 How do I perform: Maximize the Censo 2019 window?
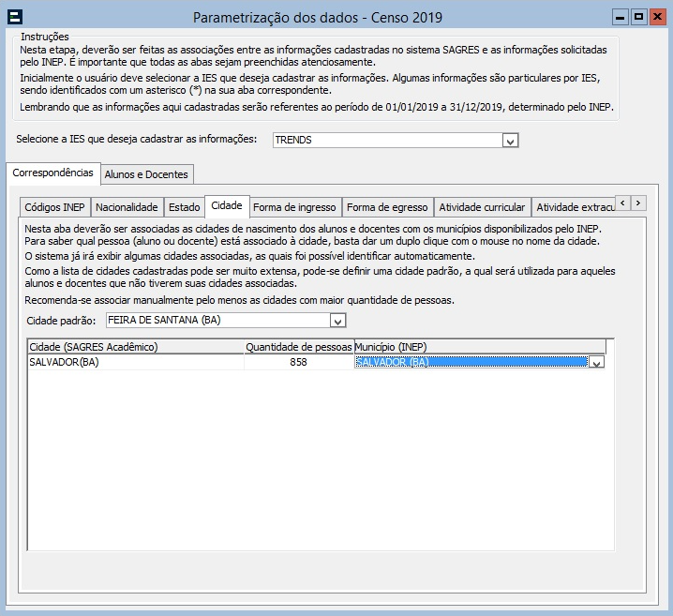[x=638, y=17]
